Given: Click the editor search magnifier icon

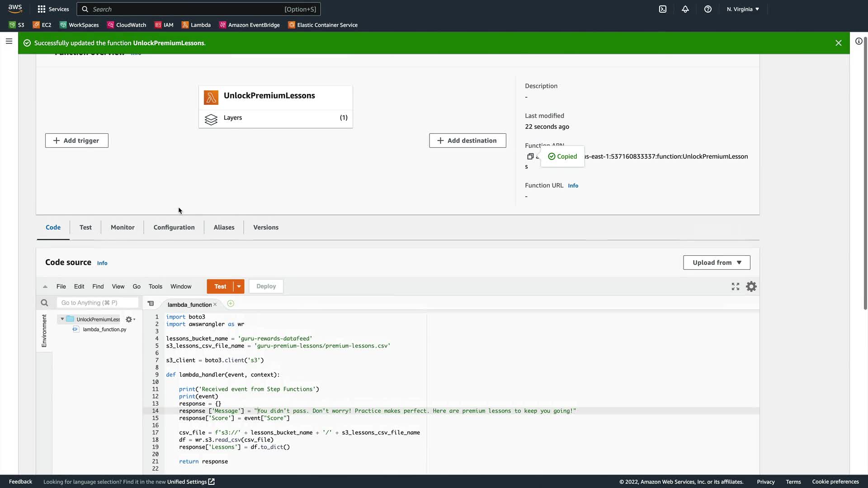Looking at the screenshot, I should (44, 303).
